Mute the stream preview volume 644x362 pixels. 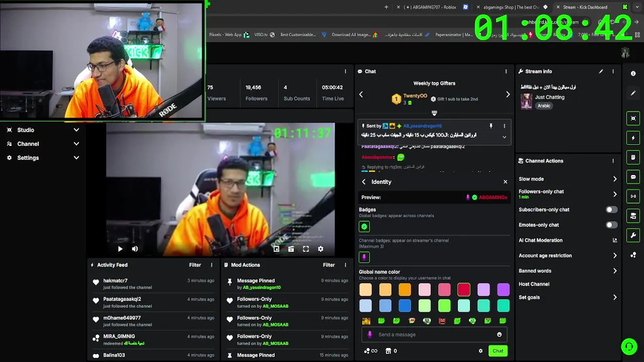(x=135, y=249)
